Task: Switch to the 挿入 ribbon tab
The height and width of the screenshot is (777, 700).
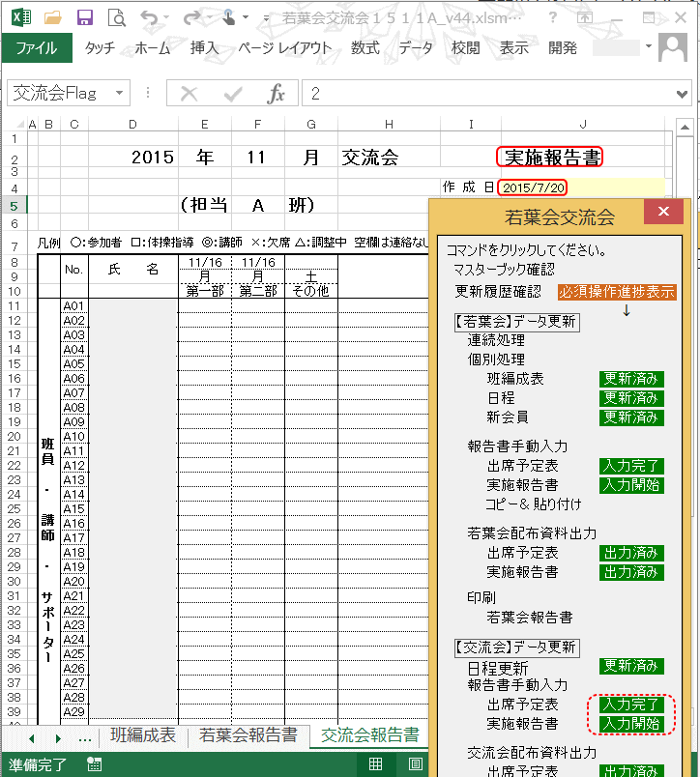Action: click(204, 48)
